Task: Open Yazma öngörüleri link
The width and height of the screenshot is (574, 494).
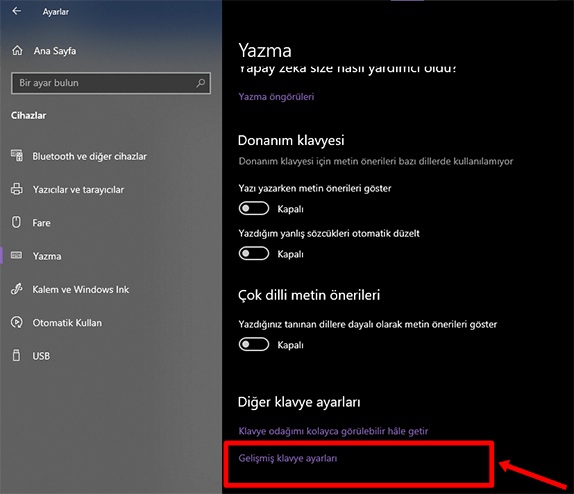Action: tap(276, 97)
